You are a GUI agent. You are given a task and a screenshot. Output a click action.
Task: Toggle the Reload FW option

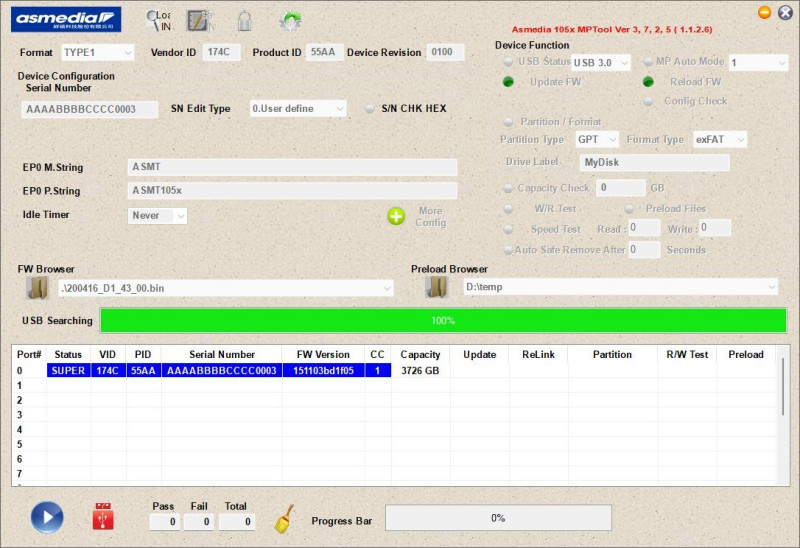[648, 82]
